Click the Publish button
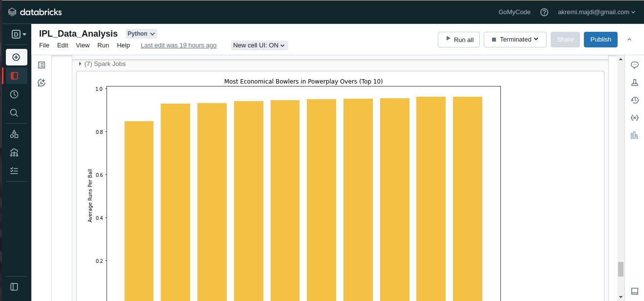 point(601,40)
